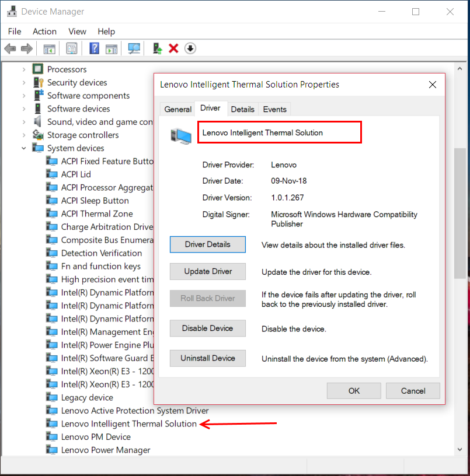Expand the Storage controllers category
Screen dimensions: 470x476
[24, 135]
